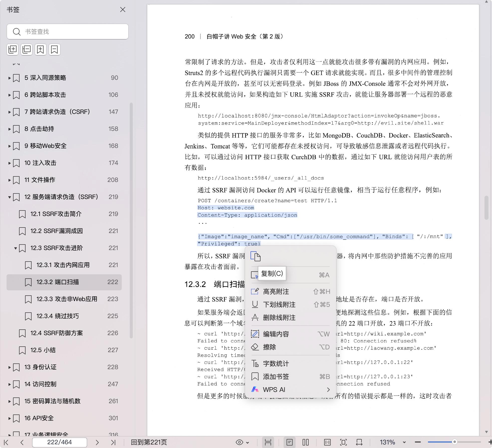Click 回到第221页 link

point(149,442)
